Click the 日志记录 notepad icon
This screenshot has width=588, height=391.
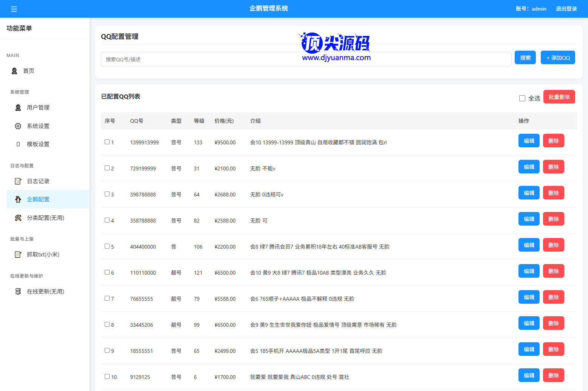tap(18, 181)
